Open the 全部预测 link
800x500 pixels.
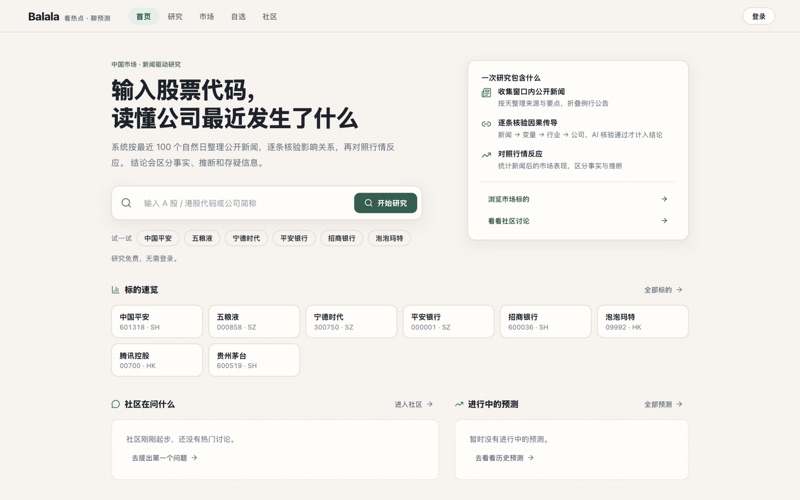(663, 404)
